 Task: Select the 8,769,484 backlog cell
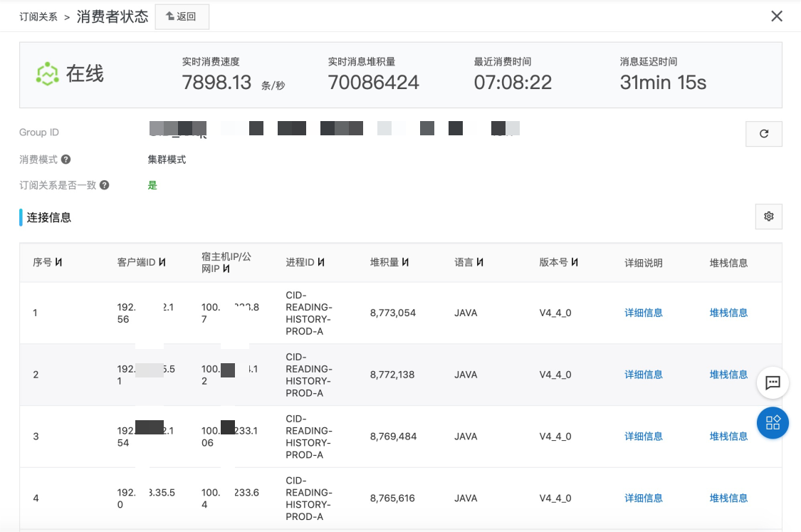(x=393, y=437)
